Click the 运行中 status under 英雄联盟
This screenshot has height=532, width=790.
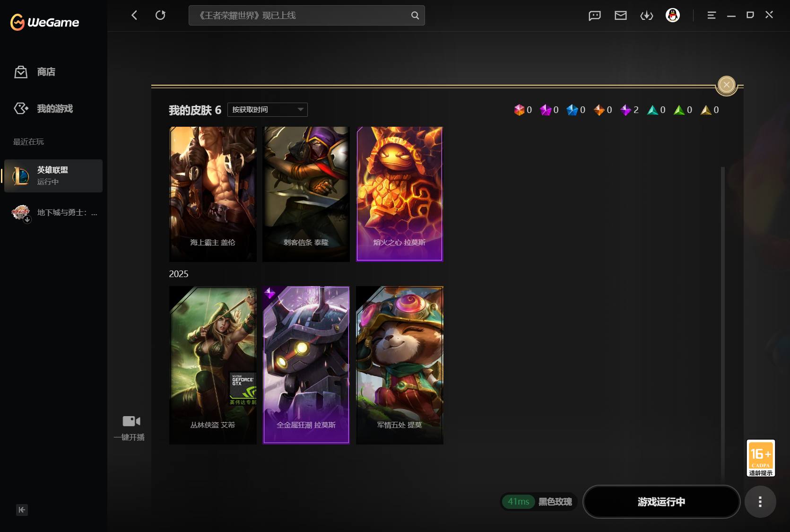[x=48, y=182]
